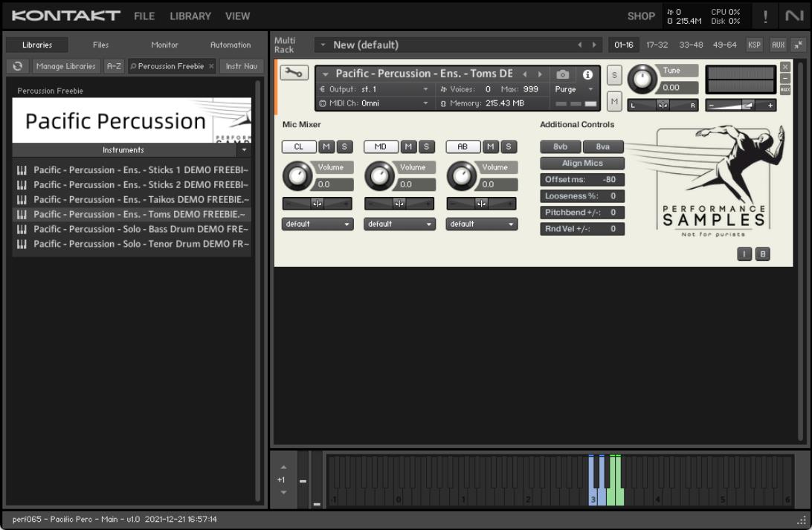Open the CL mic default output dropdown

(x=318, y=224)
